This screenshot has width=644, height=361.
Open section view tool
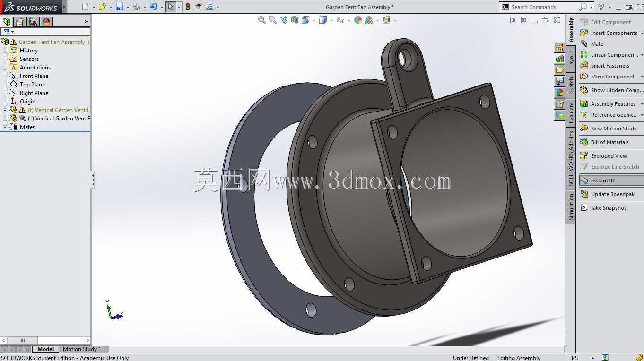(295, 20)
